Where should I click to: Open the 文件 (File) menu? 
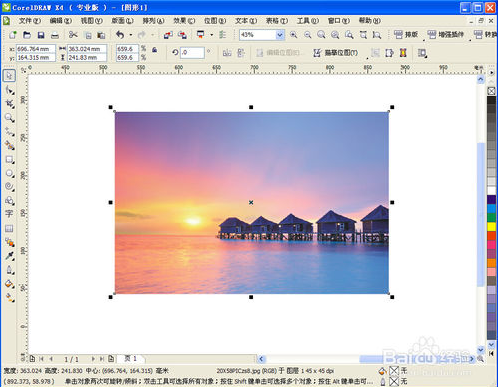(29, 21)
